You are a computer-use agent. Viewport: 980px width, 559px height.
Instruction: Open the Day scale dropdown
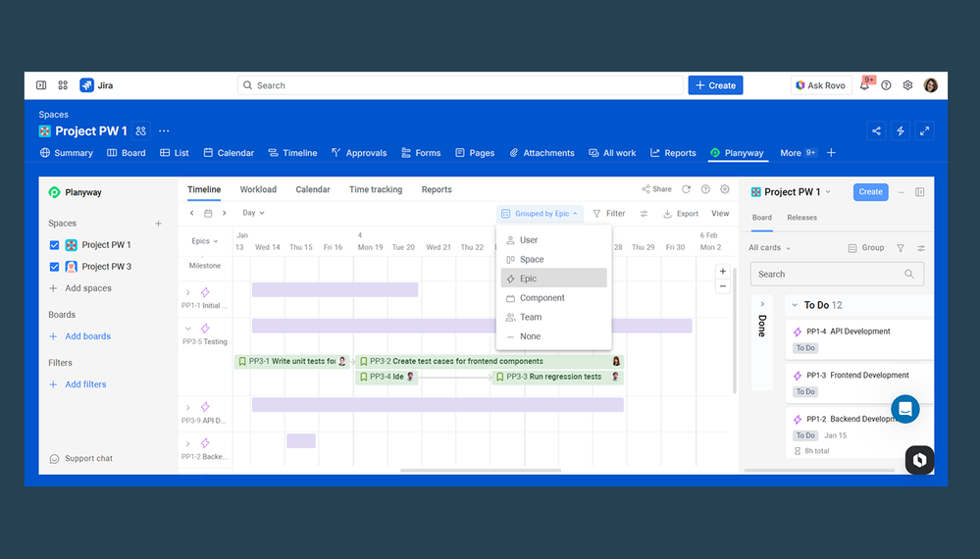[x=253, y=213]
